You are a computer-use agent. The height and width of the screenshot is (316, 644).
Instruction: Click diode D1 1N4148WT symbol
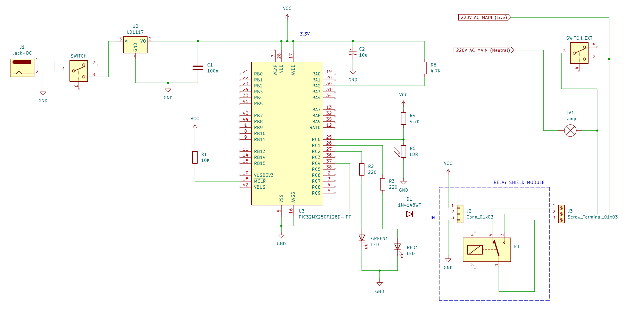(x=409, y=214)
